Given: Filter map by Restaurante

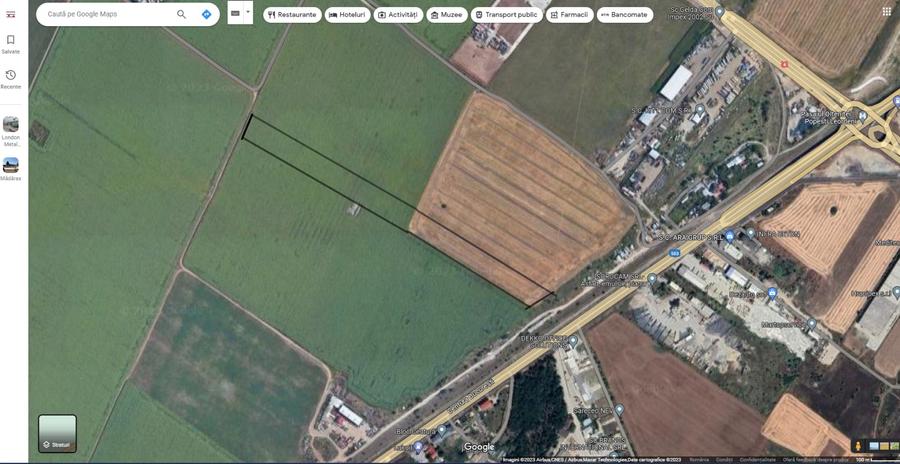Looking at the screenshot, I should pos(292,15).
